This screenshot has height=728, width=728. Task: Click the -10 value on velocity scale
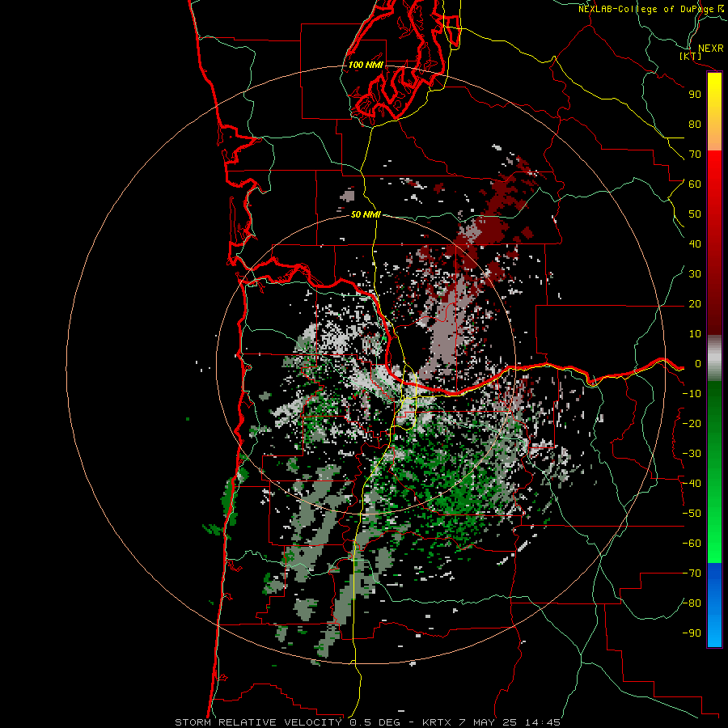(692, 394)
